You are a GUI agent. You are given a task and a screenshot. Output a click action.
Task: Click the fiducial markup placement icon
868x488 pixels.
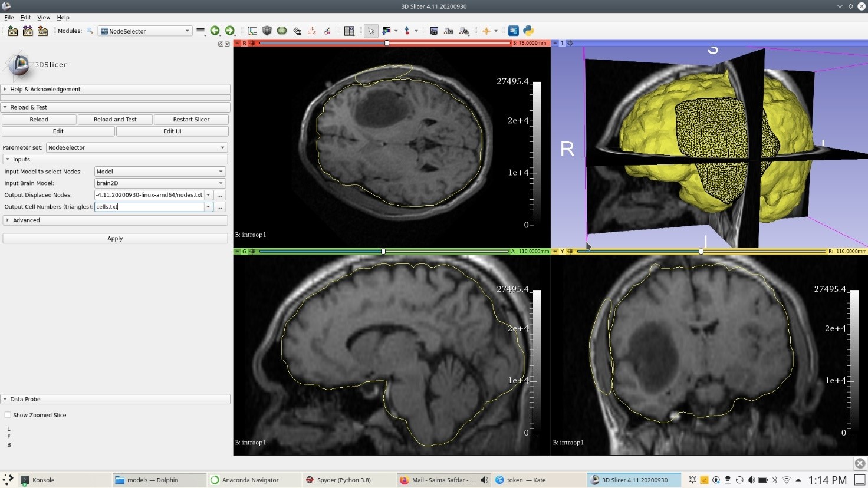pos(407,31)
